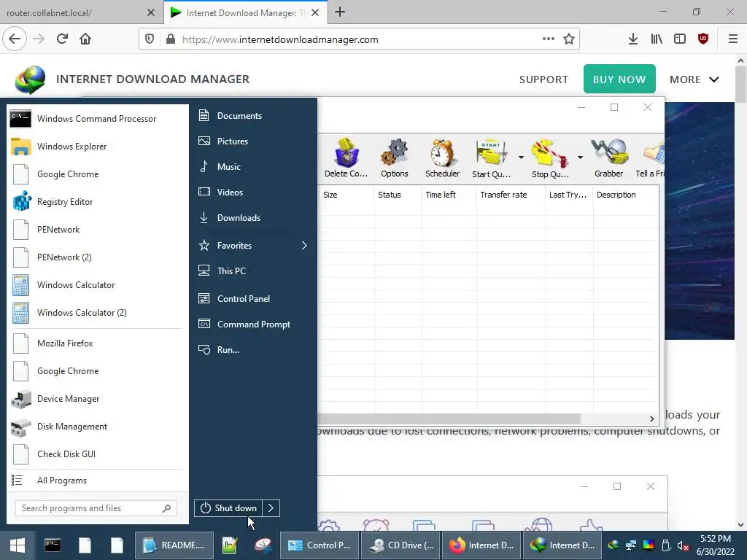This screenshot has width=747, height=560.
Task: Open CD Drive taskbar window
Action: (399, 545)
